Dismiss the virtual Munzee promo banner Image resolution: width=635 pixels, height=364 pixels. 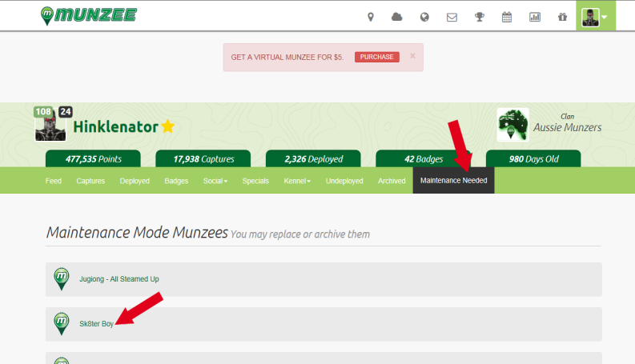click(412, 56)
